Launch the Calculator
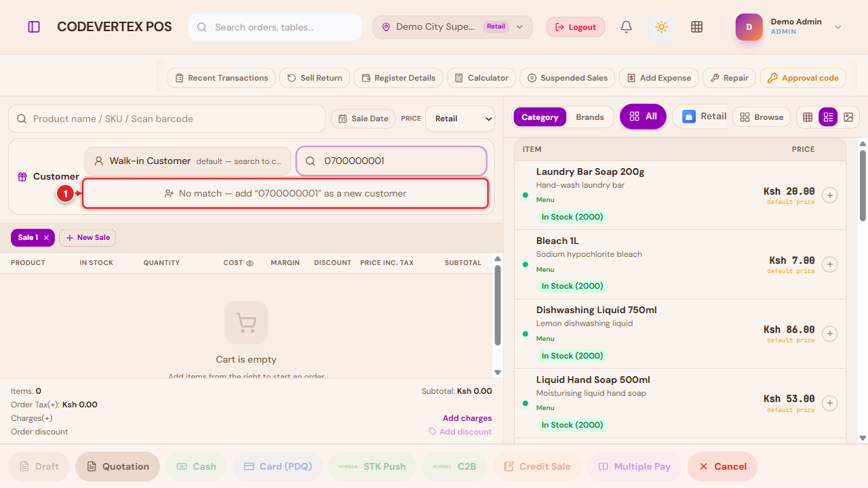The width and height of the screenshot is (868, 488). (x=481, y=78)
